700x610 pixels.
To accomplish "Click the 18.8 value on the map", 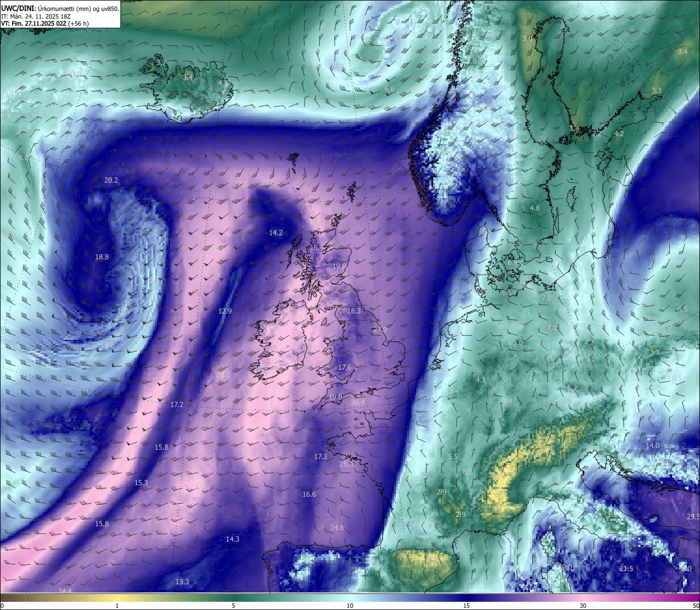I will click(102, 257).
